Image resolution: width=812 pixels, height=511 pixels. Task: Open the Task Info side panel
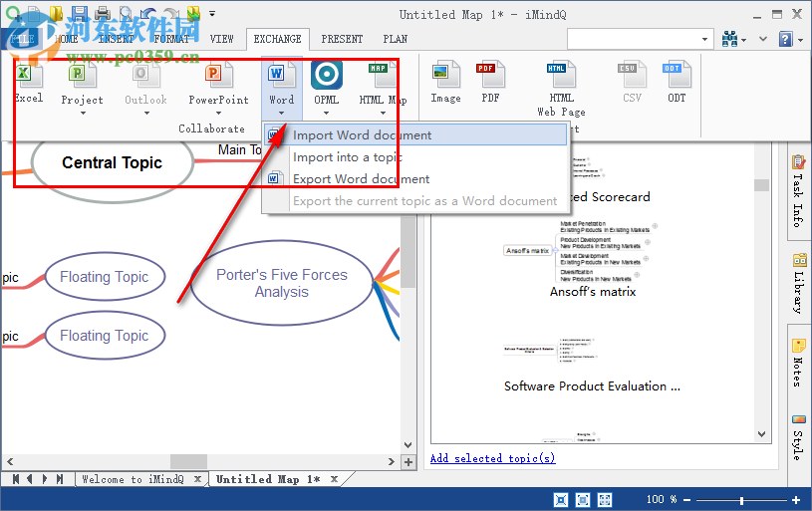[x=798, y=191]
